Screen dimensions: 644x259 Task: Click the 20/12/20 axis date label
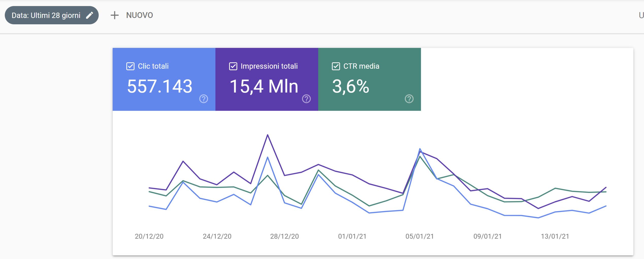pyautogui.click(x=149, y=236)
